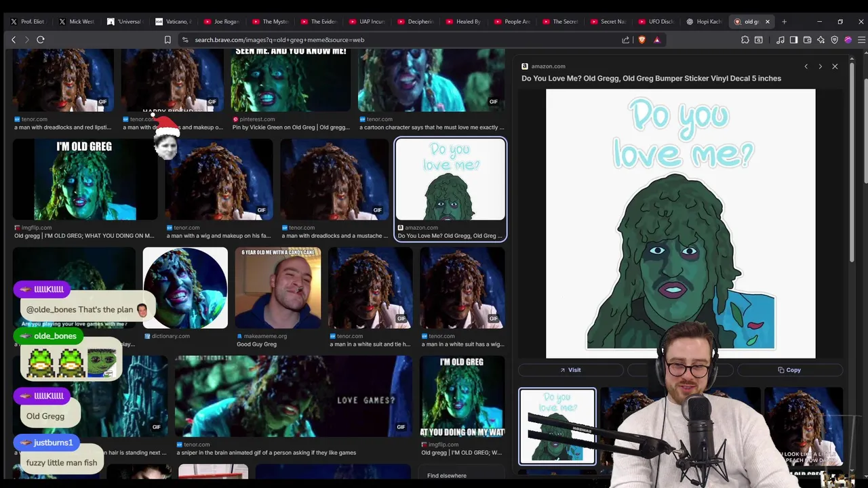The image size is (868, 488).
Task: Reload the current page
Action: tap(41, 40)
